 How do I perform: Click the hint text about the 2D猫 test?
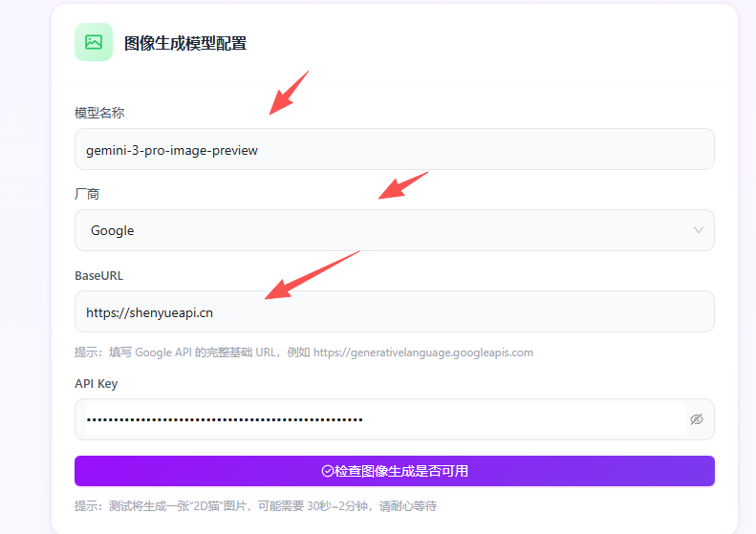tap(255, 505)
